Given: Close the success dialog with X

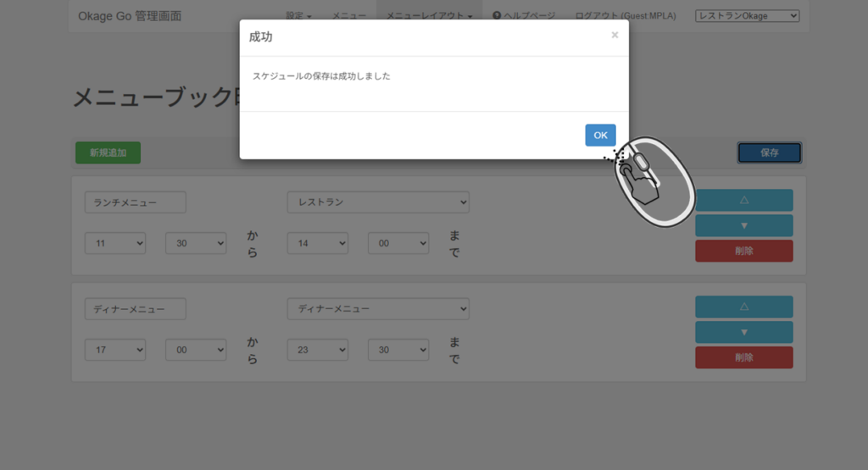Looking at the screenshot, I should 615,36.
